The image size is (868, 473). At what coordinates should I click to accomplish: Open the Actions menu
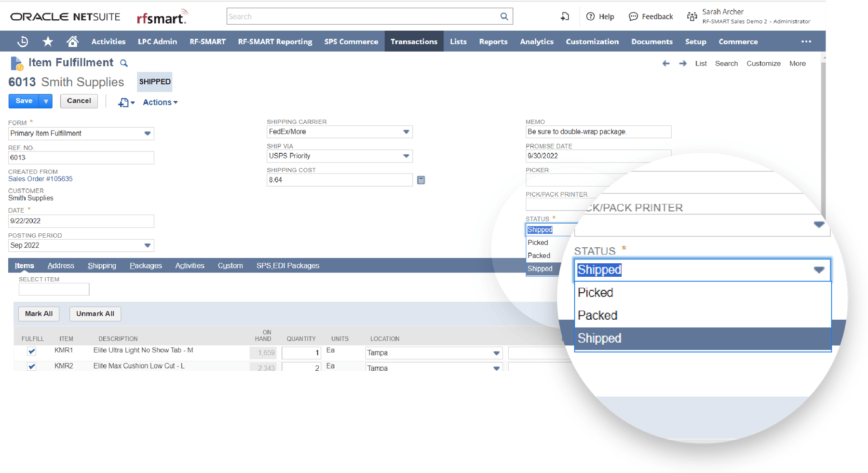click(159, 102)
